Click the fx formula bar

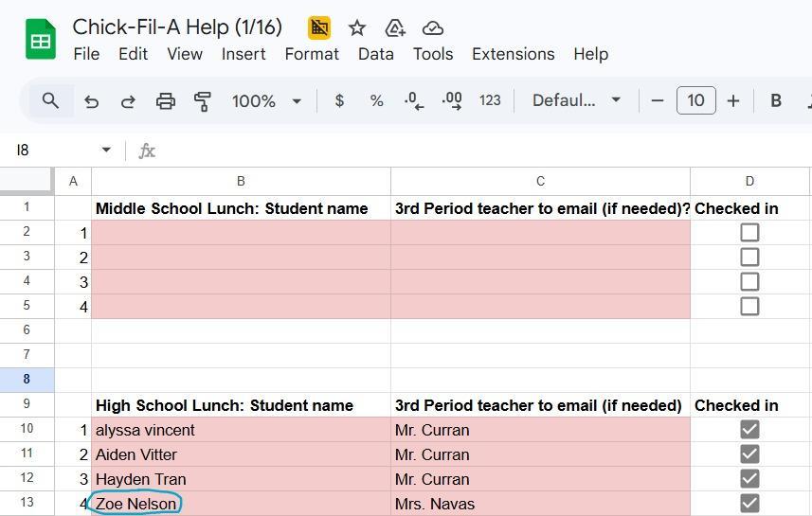click(477, 151)
